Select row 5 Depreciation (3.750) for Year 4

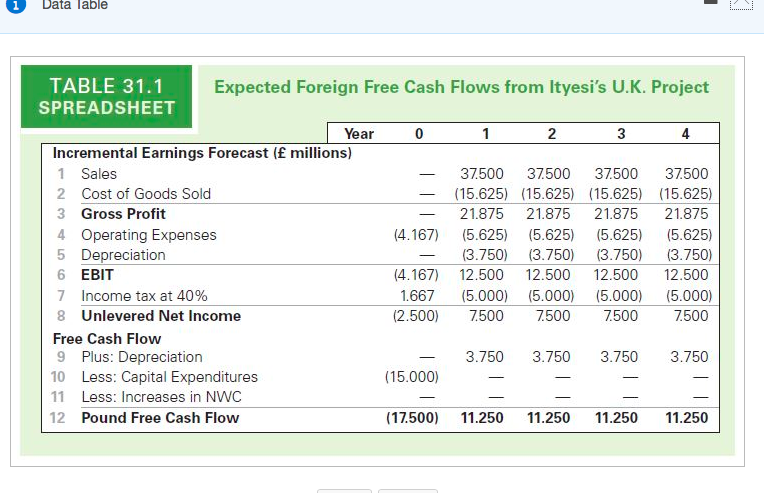(x=689, y=255)
